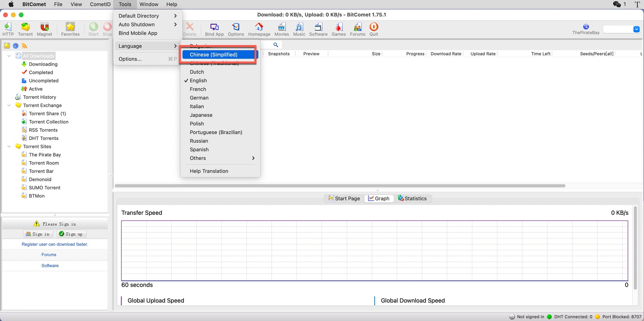Choose Japanese from the language list
This screenshot has height=321, width=644.
[220, 115]
